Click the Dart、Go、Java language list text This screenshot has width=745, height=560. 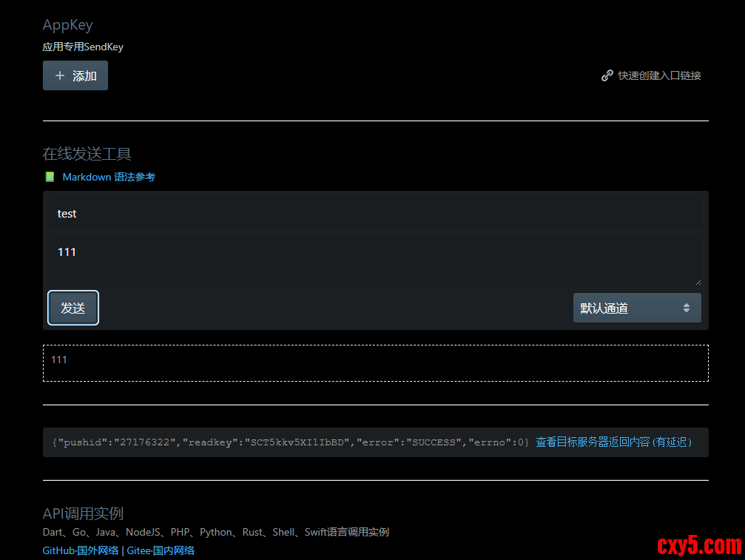point(216,532)
